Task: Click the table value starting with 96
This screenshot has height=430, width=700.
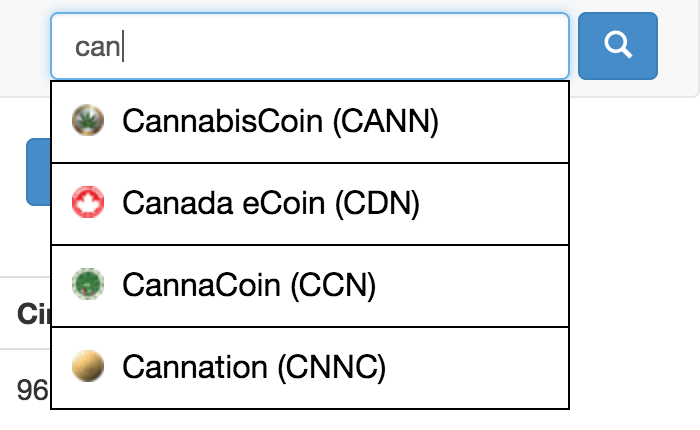Action: [x=32, y=390]
